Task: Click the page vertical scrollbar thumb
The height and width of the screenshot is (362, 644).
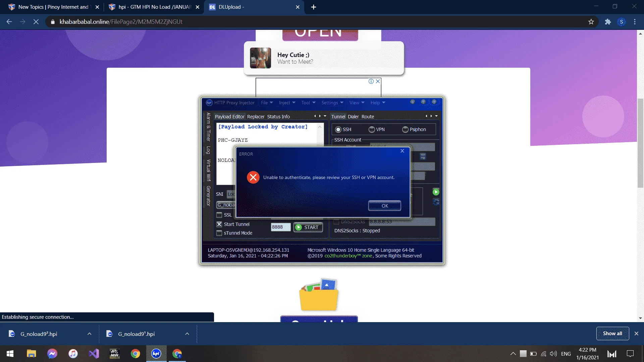Action: (640, 142)
